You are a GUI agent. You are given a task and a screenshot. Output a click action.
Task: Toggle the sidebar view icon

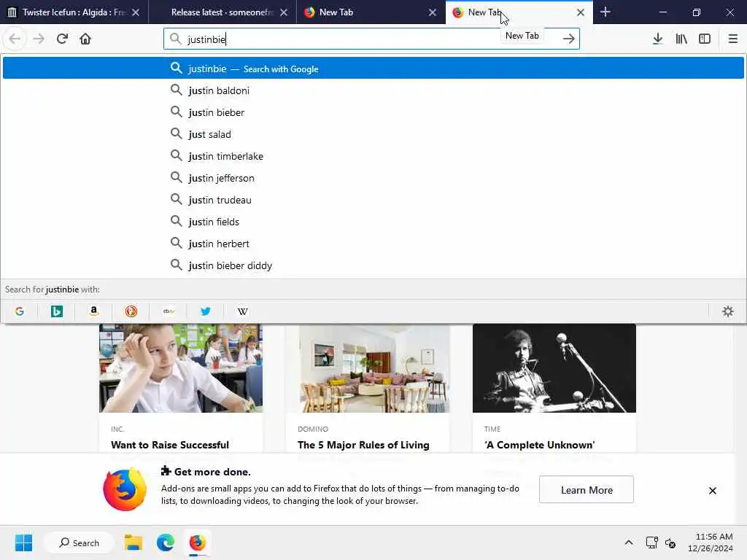(x=705, y=39)
